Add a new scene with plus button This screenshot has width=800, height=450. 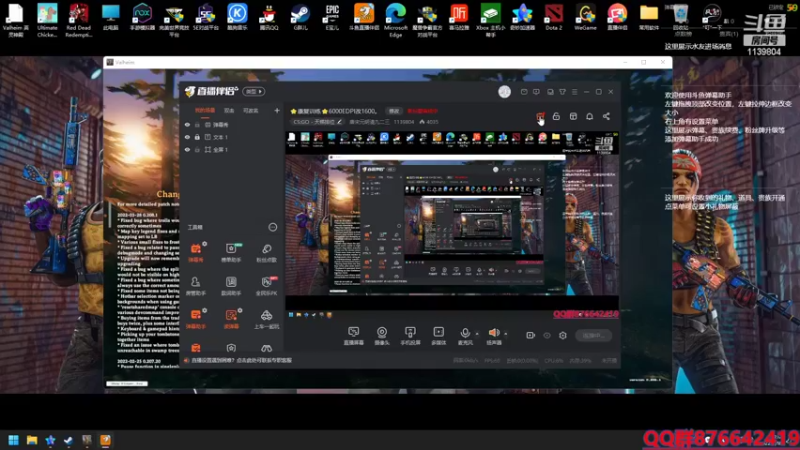point(277,110)
